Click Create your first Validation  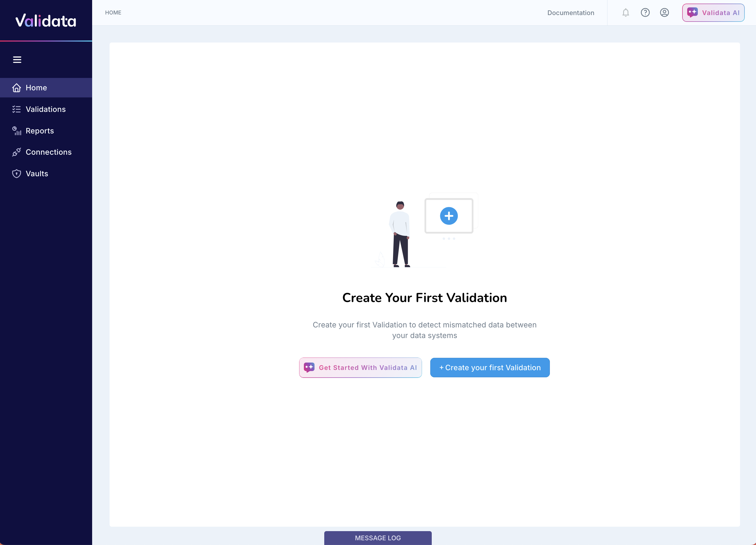coord(490,367)
